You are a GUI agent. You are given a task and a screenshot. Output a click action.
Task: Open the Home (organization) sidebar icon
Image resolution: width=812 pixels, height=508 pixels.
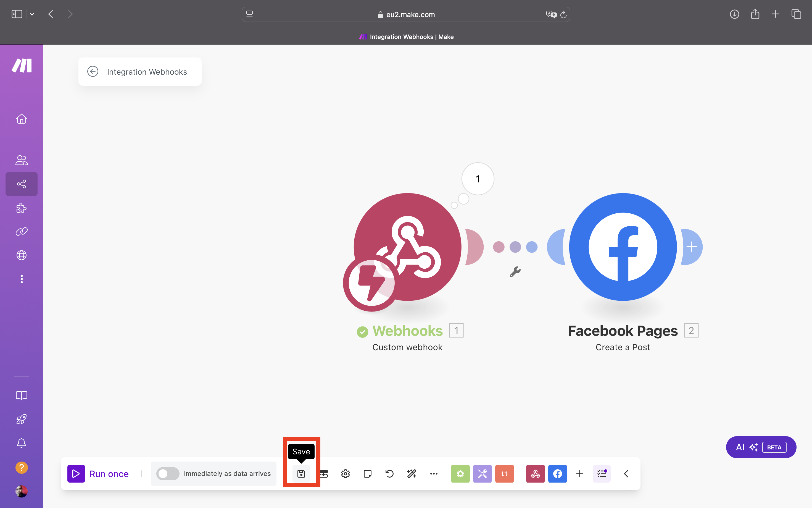[22, 119]
